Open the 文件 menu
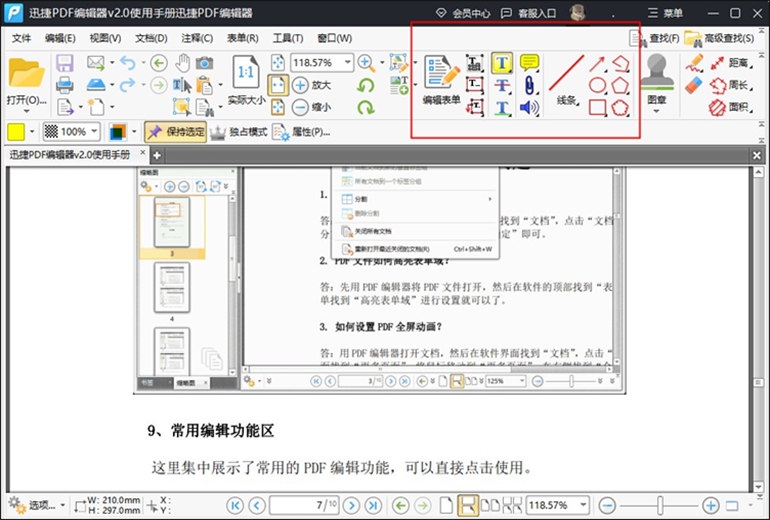 pos(21,38)
